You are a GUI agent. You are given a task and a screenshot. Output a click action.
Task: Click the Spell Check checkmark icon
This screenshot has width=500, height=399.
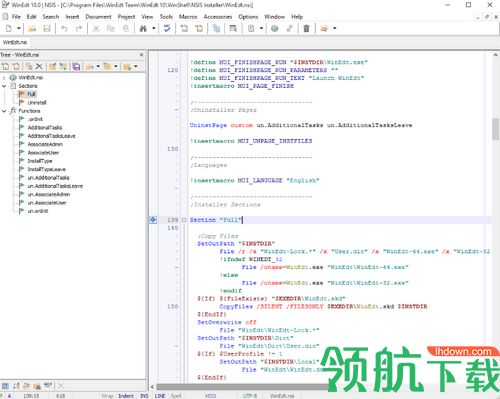point(167,29)
